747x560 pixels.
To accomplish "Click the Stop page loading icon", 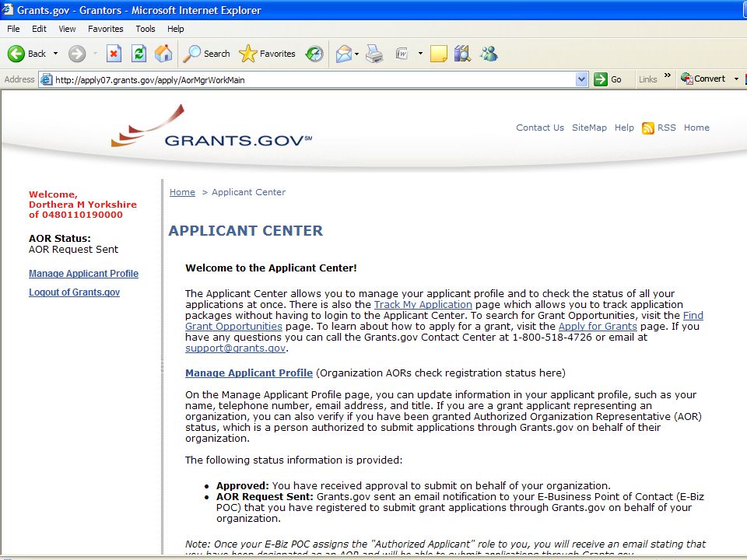I will pos(114,54).
